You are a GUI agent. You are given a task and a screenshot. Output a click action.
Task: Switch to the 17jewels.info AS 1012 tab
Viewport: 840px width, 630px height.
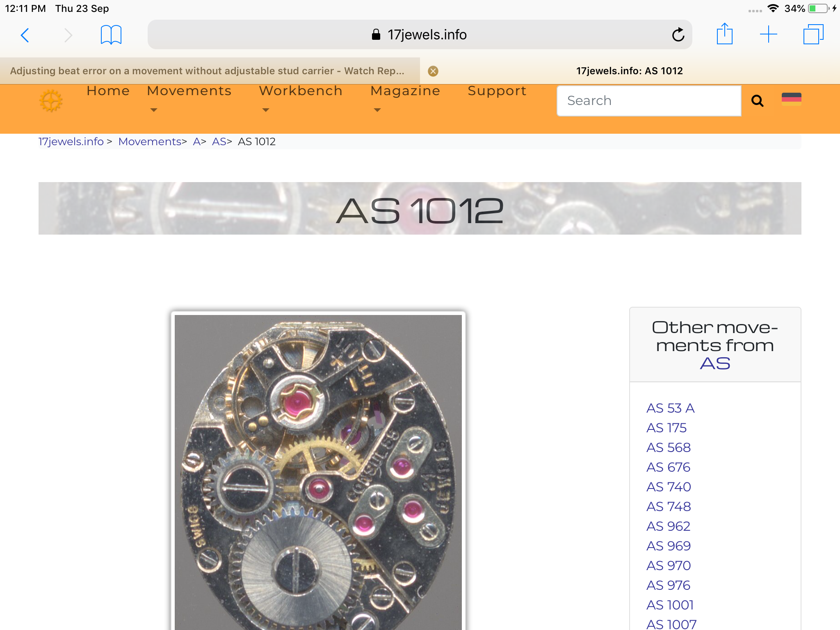(630, 71)
